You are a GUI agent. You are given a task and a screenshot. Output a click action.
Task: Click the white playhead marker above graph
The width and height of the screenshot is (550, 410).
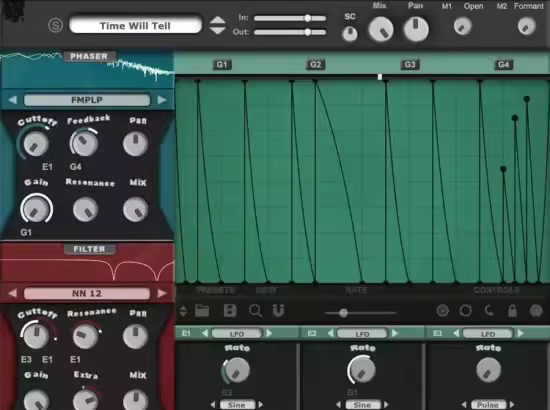coord(380,76)
